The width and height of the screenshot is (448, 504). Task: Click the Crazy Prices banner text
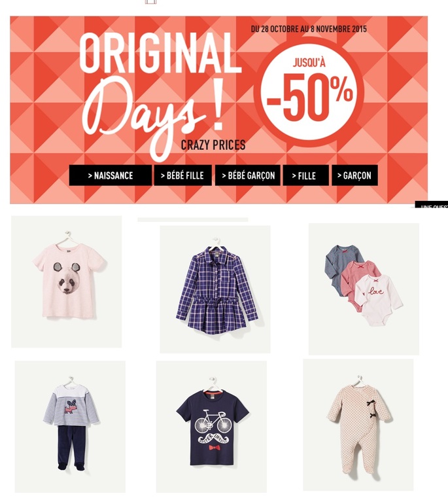213,145
